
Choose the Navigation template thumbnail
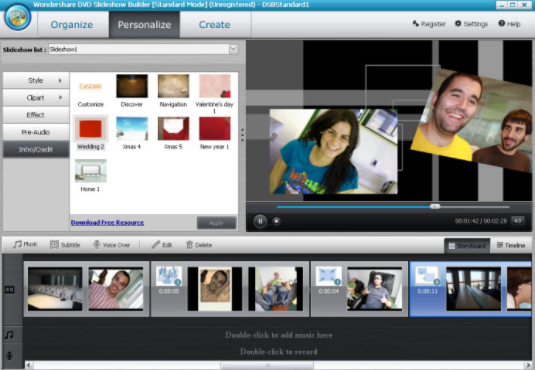click(173, 86)
